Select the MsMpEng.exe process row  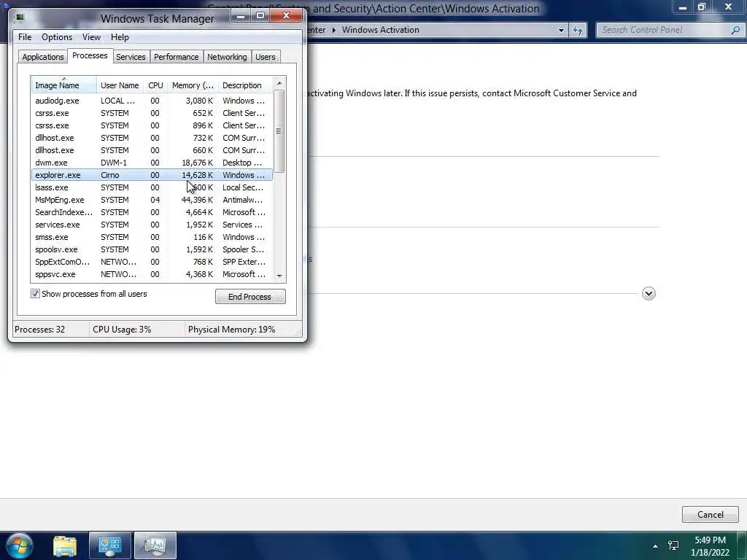(152, 200)
